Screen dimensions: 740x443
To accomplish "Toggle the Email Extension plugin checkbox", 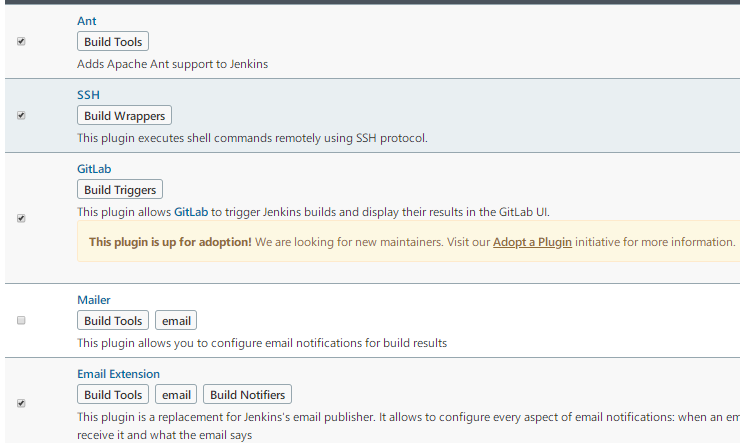I will [x=21, y=403].
